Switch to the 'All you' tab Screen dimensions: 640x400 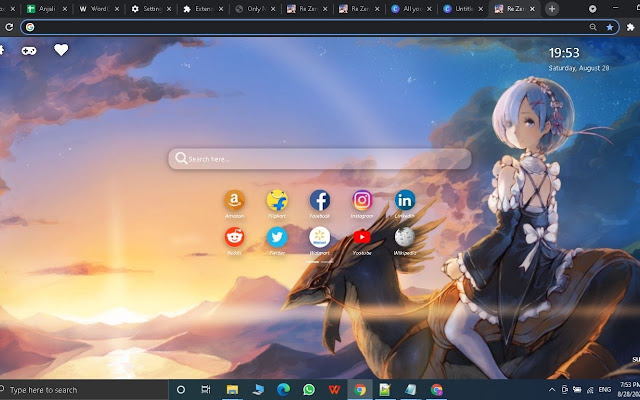tap(409, 9)
